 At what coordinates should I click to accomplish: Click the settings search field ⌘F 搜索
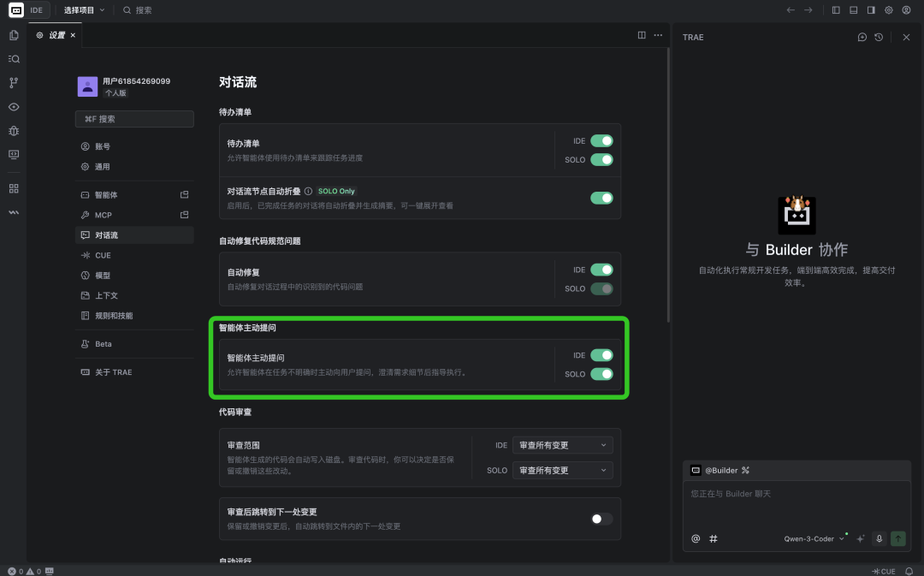tap(134, 119)
